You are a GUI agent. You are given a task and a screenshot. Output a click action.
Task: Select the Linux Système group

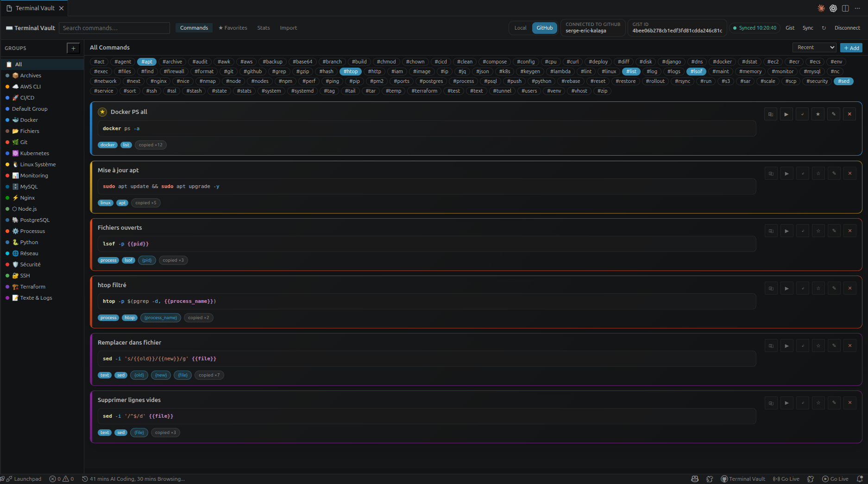(42, 164)
